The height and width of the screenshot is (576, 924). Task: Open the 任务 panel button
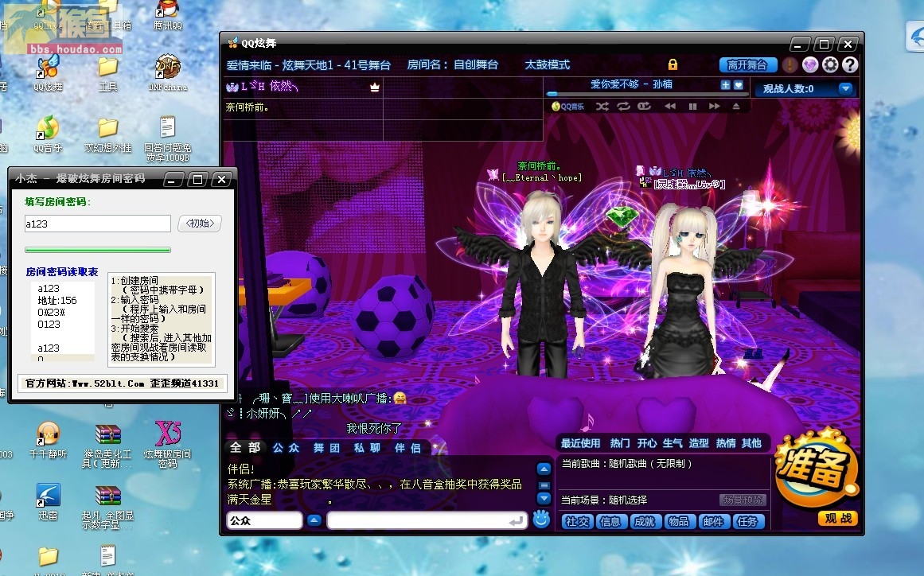click(x=747, y=521)
